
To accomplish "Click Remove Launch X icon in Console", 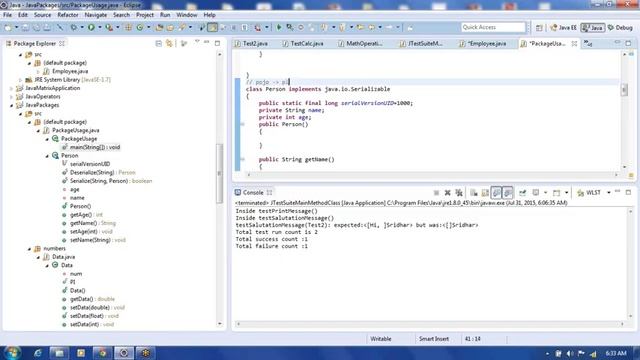I will click(x=448, y=193).
